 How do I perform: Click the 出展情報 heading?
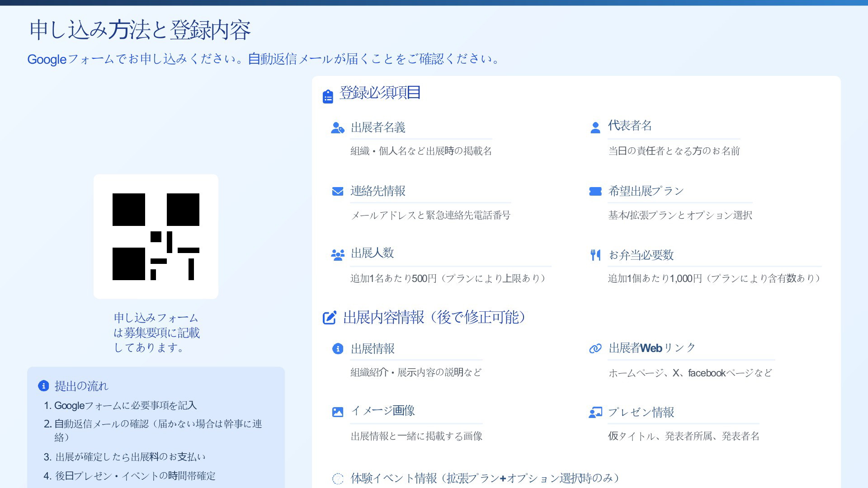click(373, 349)
